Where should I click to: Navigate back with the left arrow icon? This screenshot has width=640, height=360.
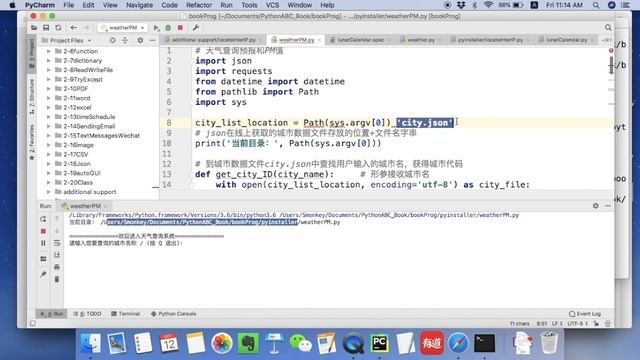pyautogui.click(x=73, y=28)
